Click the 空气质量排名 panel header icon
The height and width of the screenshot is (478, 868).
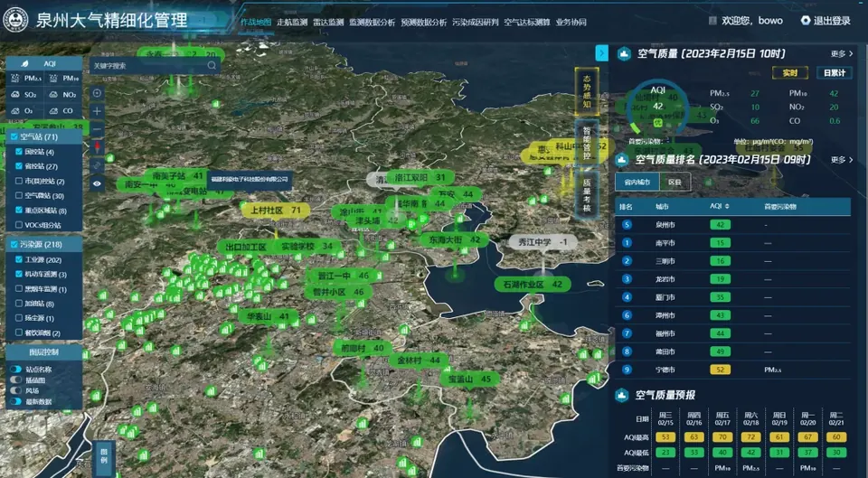pos(622,160)
